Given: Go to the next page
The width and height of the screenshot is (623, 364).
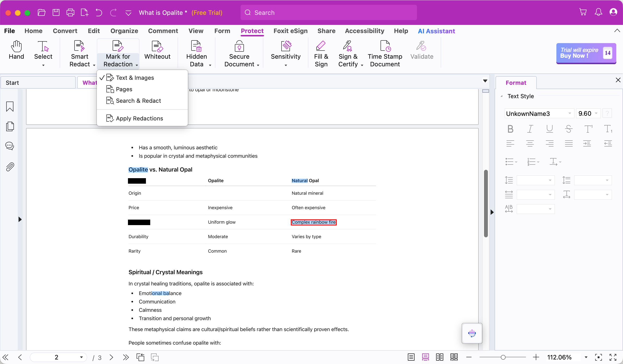Looking at the screenshot, I should coord(111,357).
